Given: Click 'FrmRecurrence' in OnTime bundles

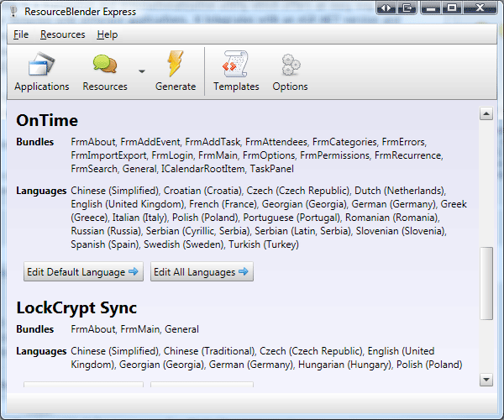Looking at the screenshot, I should pos(408,155).
